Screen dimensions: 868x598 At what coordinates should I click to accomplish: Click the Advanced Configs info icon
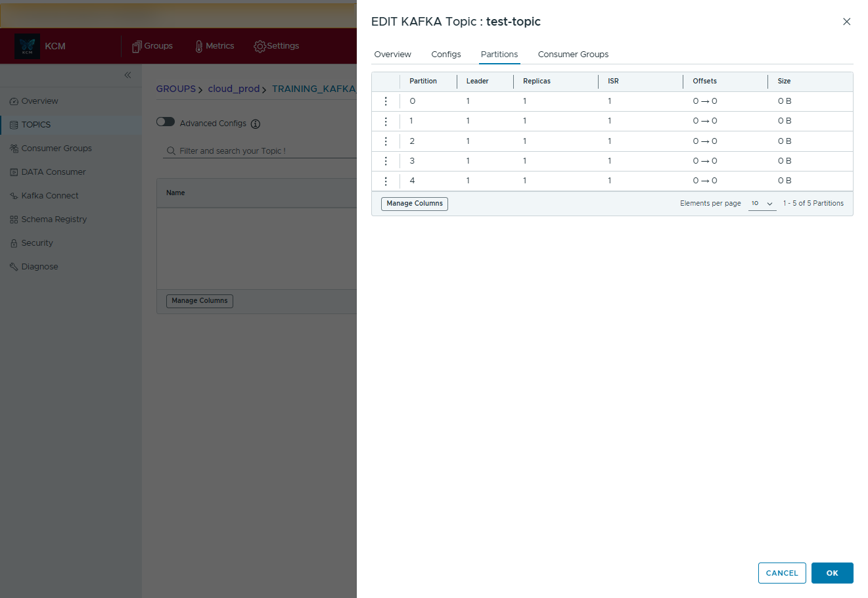point(256,124)
